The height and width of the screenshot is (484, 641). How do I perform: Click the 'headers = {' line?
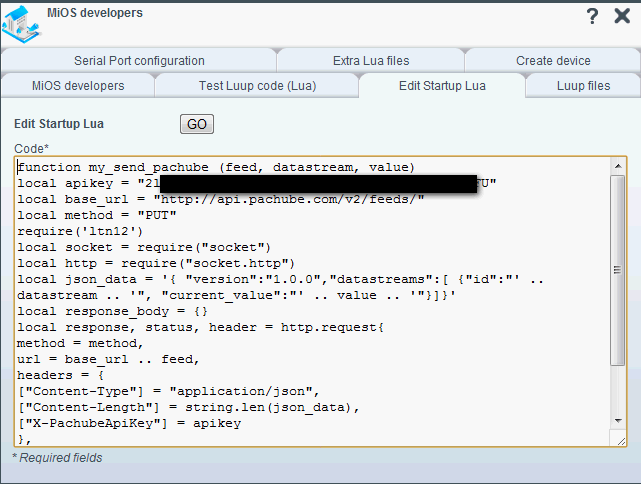[x=61, y=375]
